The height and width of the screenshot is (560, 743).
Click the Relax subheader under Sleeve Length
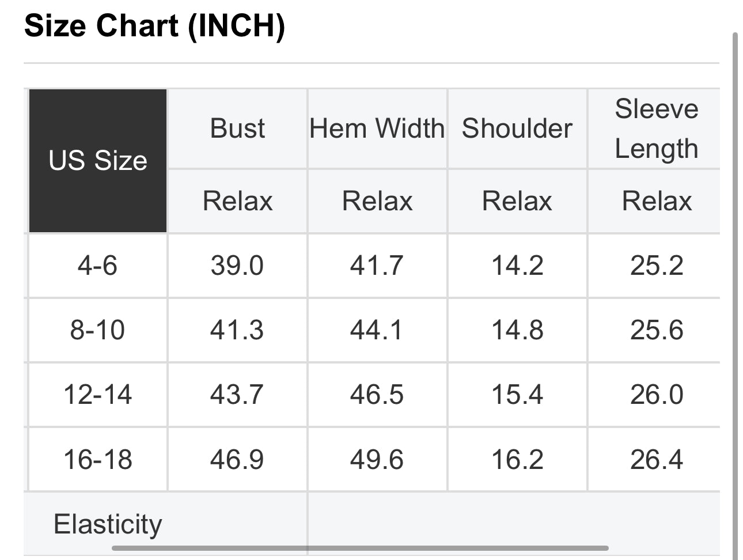657,201
